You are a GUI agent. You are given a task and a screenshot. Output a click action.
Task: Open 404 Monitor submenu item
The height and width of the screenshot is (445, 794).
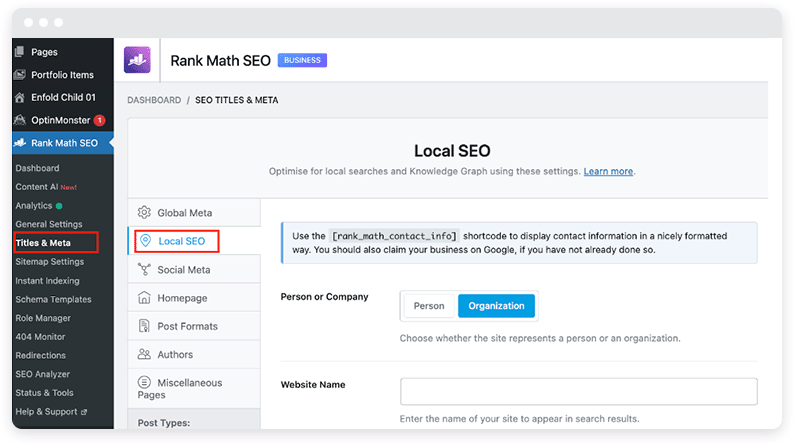point(40,337)
